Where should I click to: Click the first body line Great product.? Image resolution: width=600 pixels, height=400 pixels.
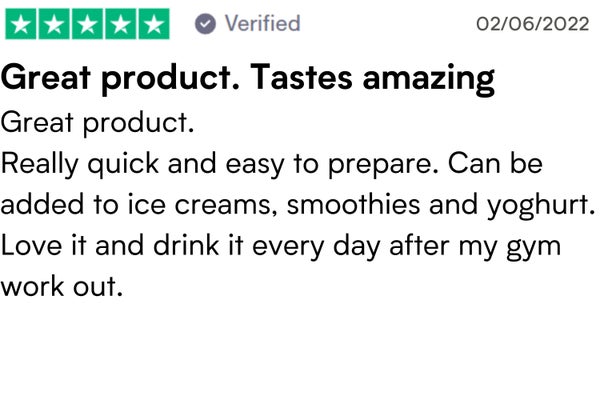[x=98, y=124]
